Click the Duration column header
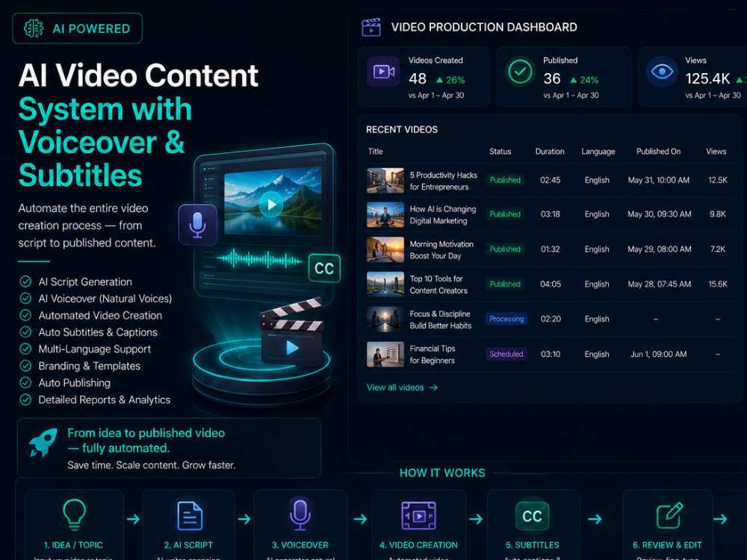 tap(550, 152)
